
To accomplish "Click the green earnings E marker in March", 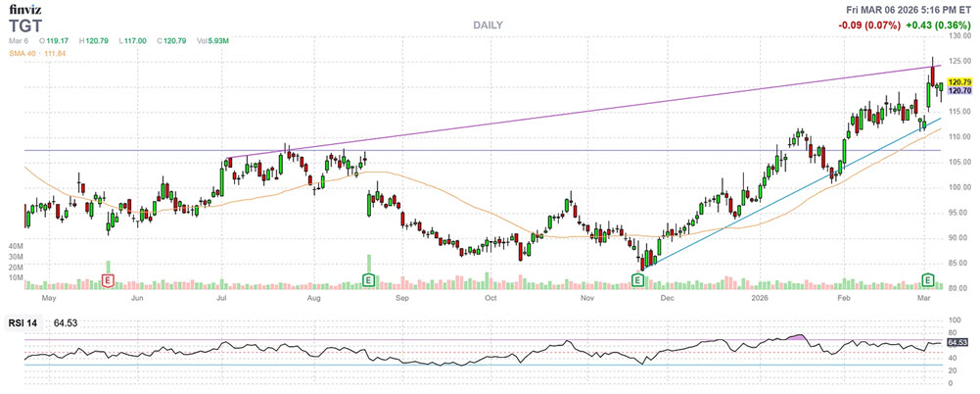I will [x=929, y=279].
